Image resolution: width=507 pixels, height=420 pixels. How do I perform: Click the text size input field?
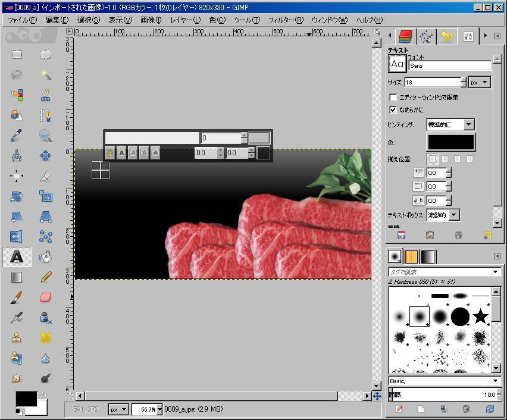click(x=433, y=82)
